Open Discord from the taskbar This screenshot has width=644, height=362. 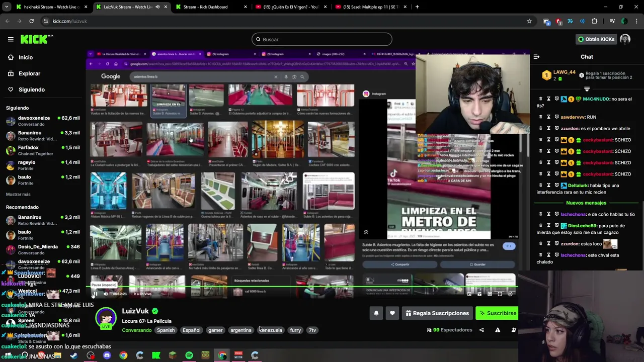tap(107, 356)
